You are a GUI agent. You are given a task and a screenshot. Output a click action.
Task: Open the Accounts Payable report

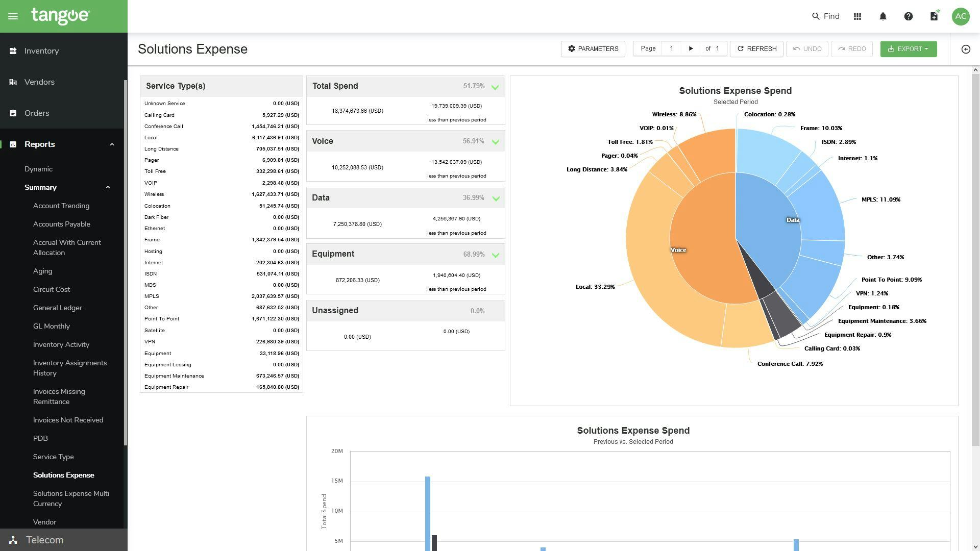(62, 224)
